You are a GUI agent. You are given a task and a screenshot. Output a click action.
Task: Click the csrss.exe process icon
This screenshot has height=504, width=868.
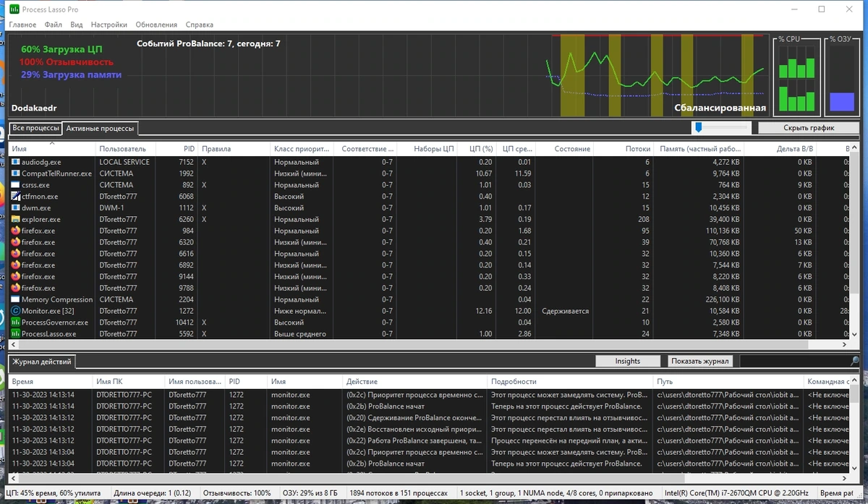(15, 185)
